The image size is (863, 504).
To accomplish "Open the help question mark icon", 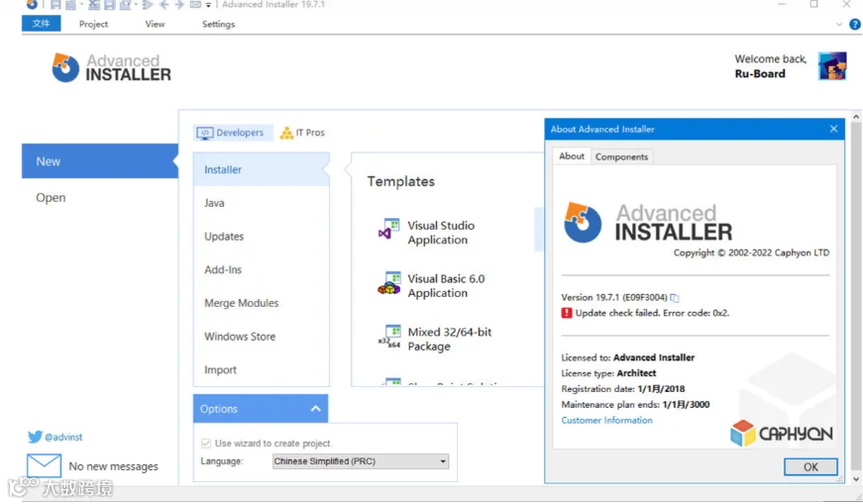I will tap(855, 24).
